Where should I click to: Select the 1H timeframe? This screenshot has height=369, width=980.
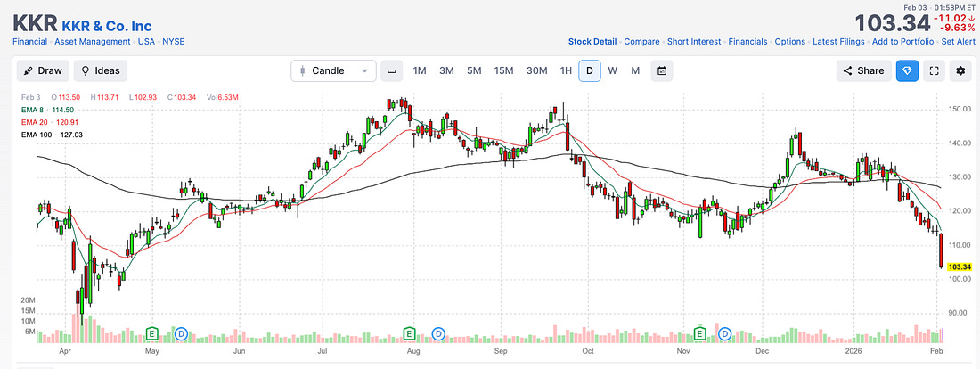pyautogui.click(x=566, y=70)
